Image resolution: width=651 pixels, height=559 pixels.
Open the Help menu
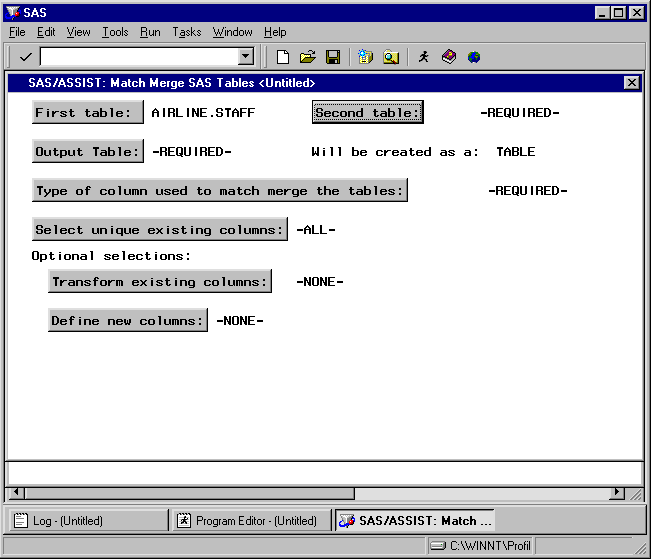click(x=275, y=32)
